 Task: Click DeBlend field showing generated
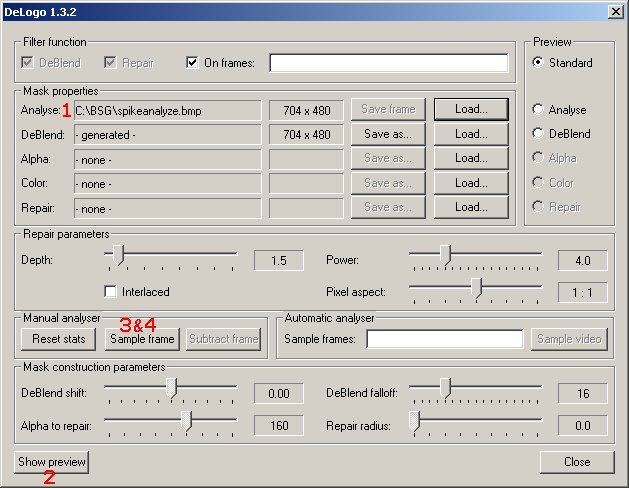[168, 135]
